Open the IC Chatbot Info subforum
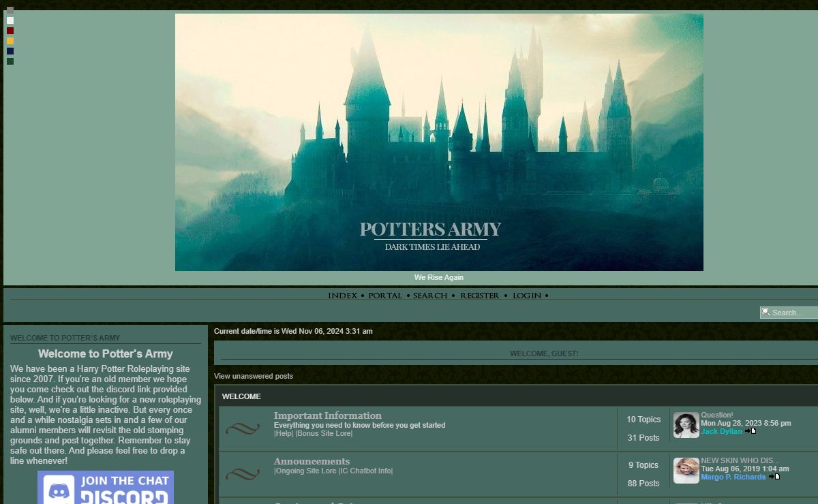818x504 pixels. (366, 471)
